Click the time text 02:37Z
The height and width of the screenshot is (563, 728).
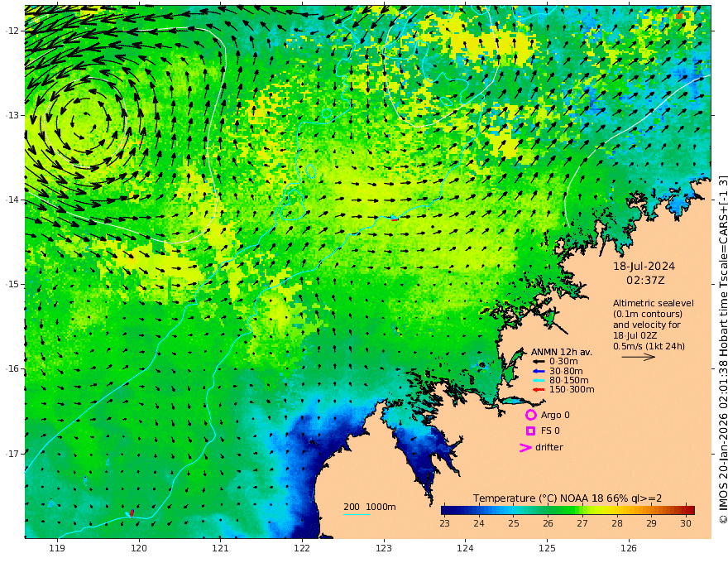click(645, 281)
